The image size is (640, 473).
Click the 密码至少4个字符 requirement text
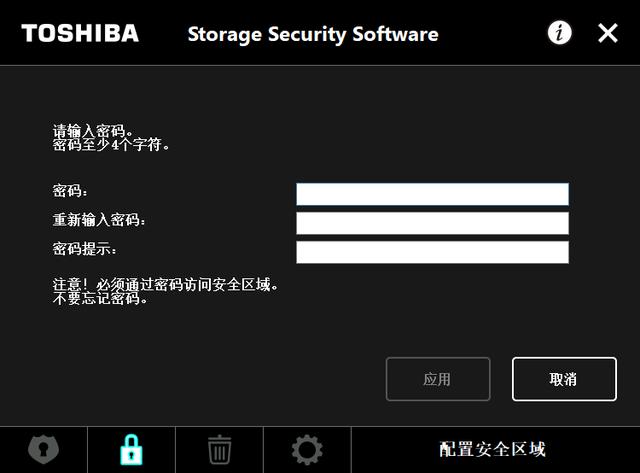coord(111,145)
